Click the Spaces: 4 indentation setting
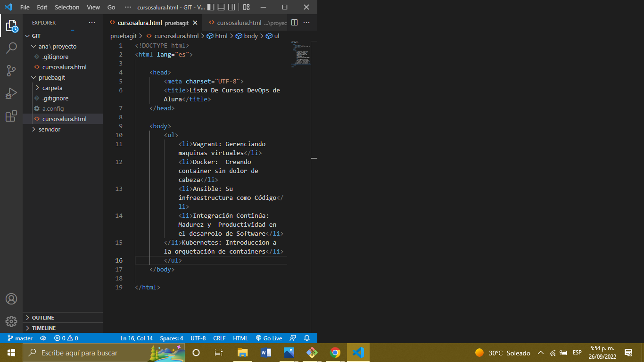This screenshot has width=644, height=362. [172, 338]
